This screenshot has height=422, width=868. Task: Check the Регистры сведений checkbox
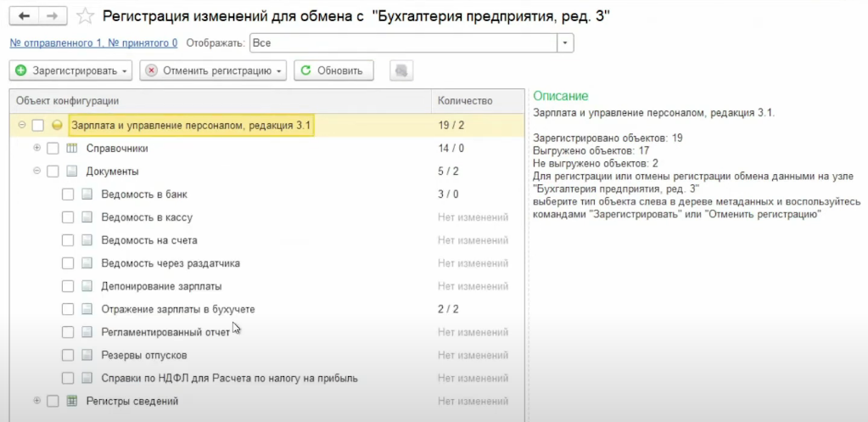tap(53, 401)
